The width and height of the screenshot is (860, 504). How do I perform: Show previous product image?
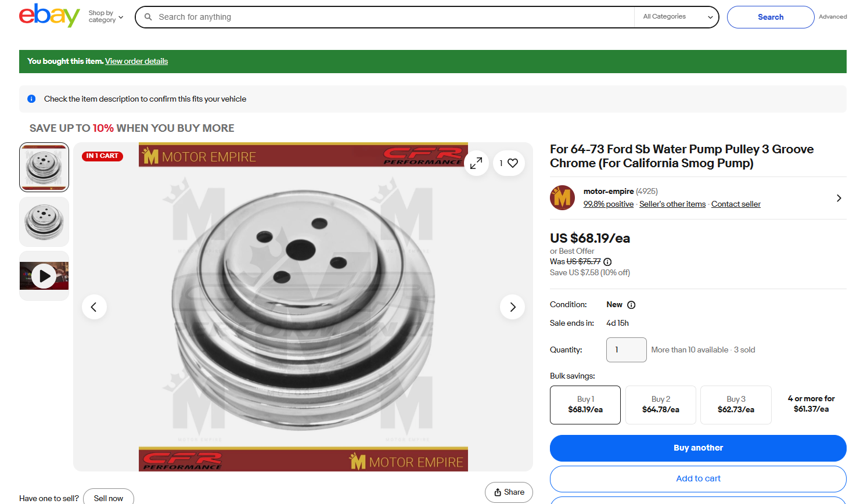click(x=94, y=307)
